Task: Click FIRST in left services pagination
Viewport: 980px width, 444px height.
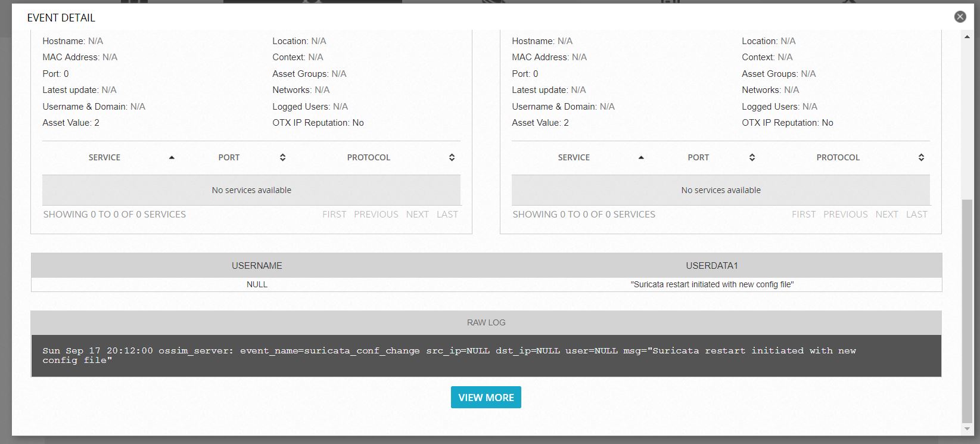Action: tap(334, 215)
